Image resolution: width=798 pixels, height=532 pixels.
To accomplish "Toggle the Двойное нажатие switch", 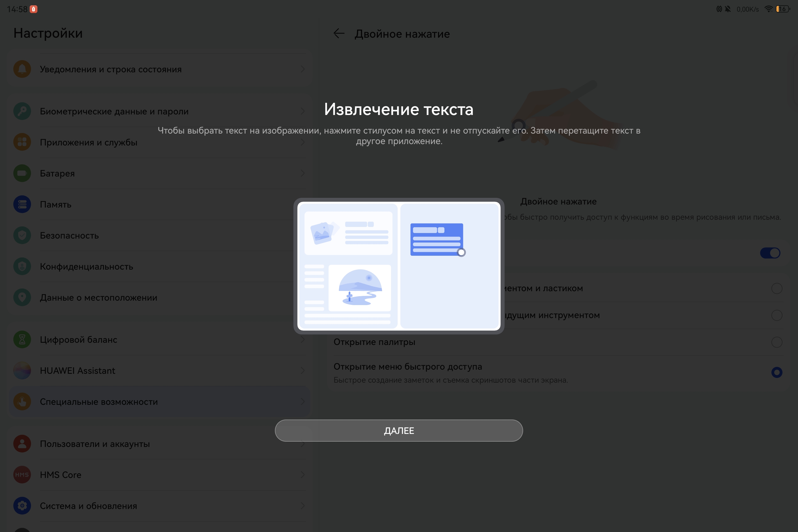I will (x=770, y=253).
